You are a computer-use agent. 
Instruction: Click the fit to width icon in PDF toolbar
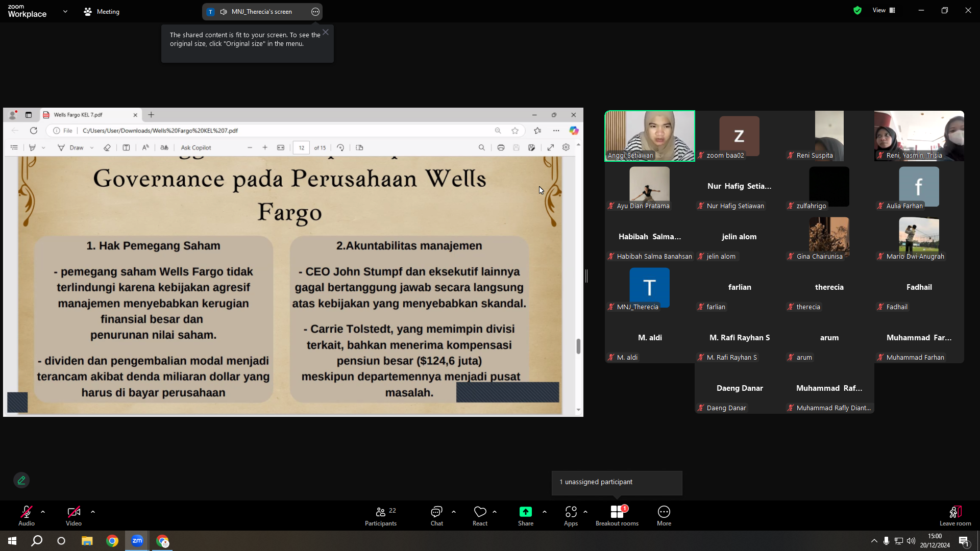click(281, 147)
